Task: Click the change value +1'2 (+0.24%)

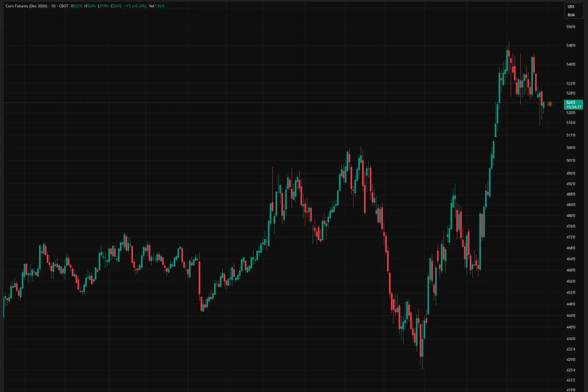Action: tap(135, 6)
